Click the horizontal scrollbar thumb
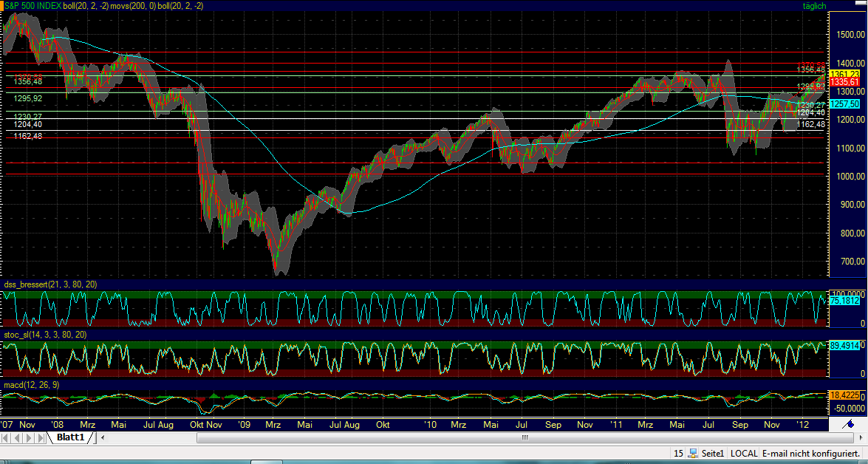The width and height of the screenshot is (868, 464). tap(524, 437)
